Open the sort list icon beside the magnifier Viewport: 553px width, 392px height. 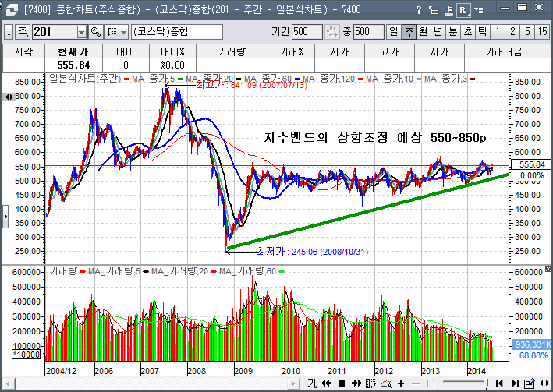[x=112, y=32]
